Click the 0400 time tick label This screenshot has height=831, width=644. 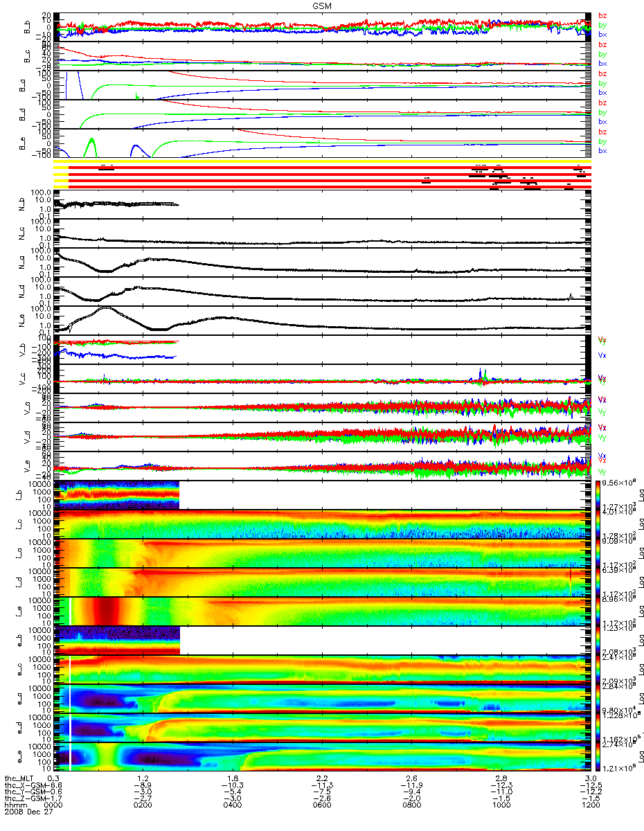coord(233,805)
